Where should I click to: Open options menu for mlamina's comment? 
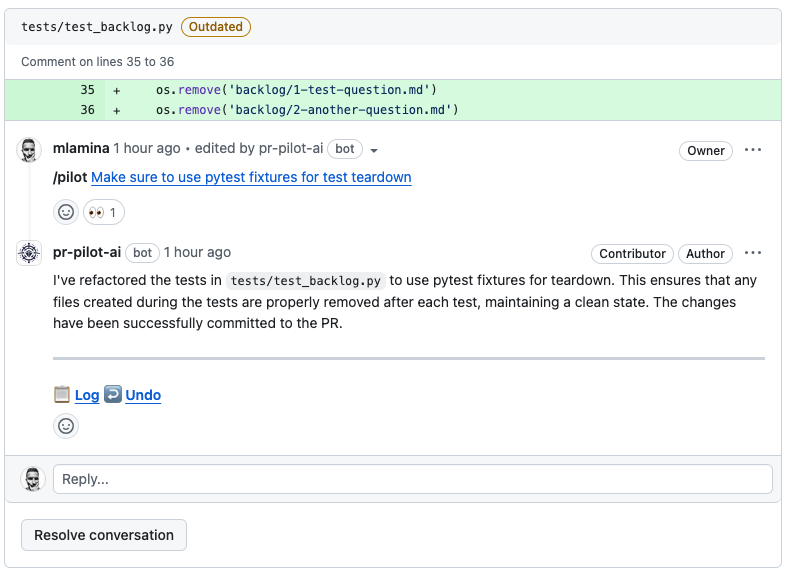753,150
